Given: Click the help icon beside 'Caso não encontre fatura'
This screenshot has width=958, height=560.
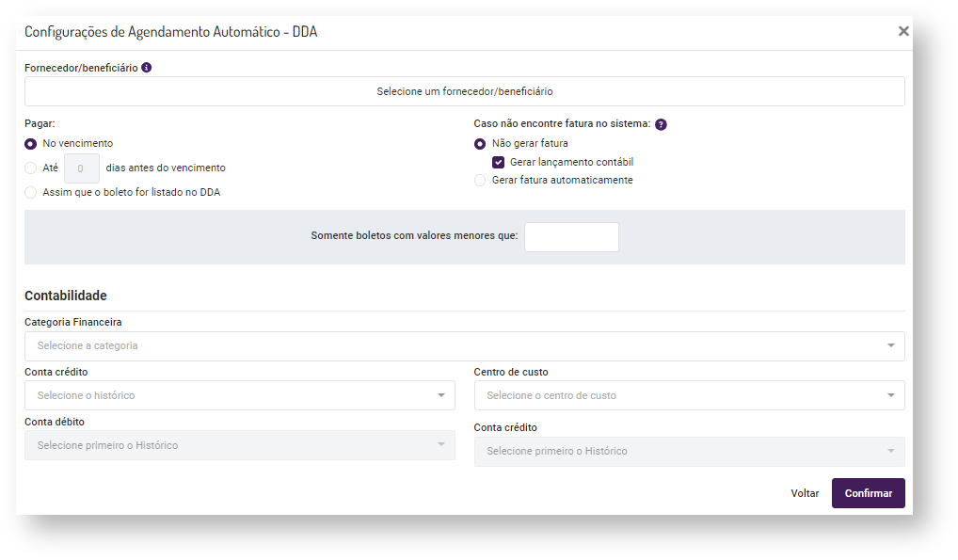Looking at the screenshot, I should 661,124.
